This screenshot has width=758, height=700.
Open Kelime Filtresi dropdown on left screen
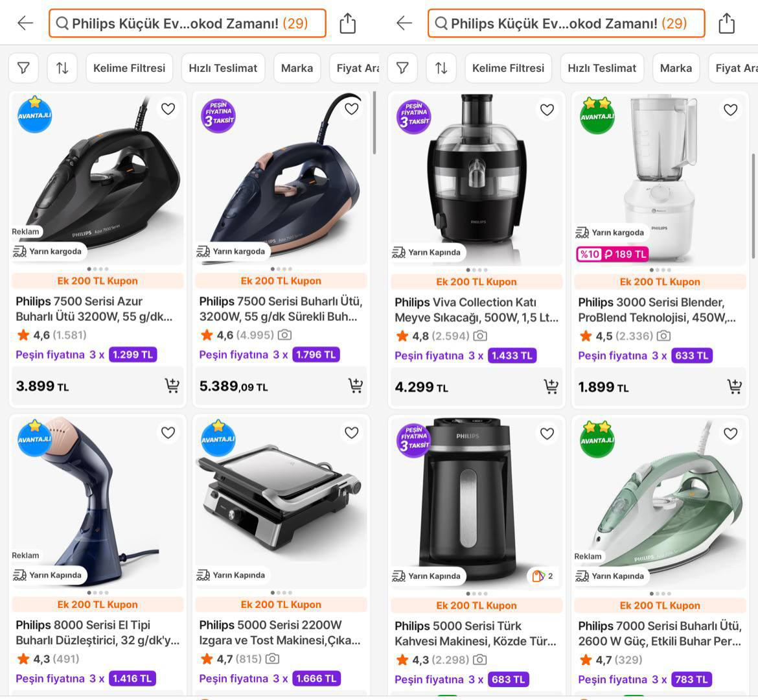(x=129, y=68)
